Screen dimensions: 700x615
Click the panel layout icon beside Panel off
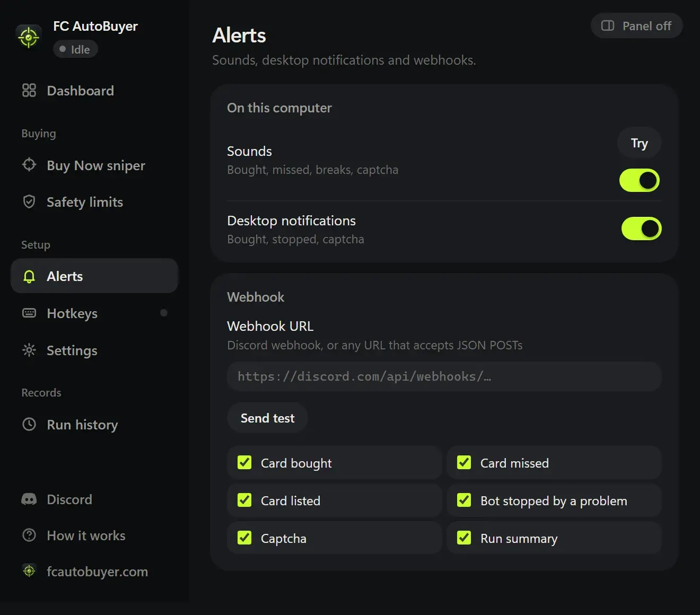click(608, 25)
